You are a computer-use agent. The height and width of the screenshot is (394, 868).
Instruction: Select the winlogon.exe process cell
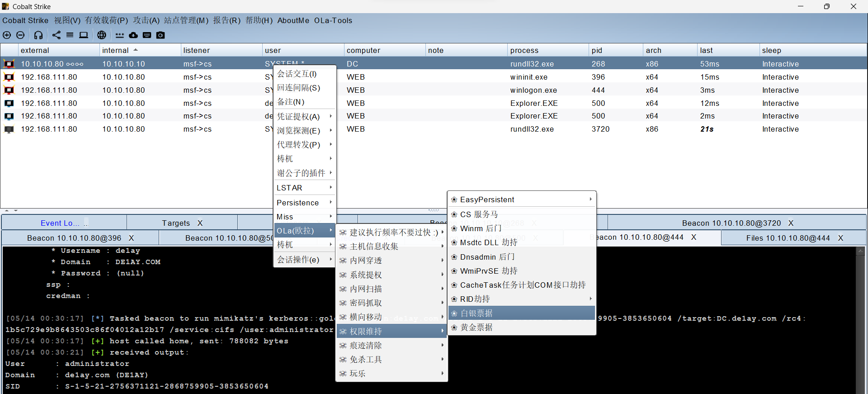[548, 90]
